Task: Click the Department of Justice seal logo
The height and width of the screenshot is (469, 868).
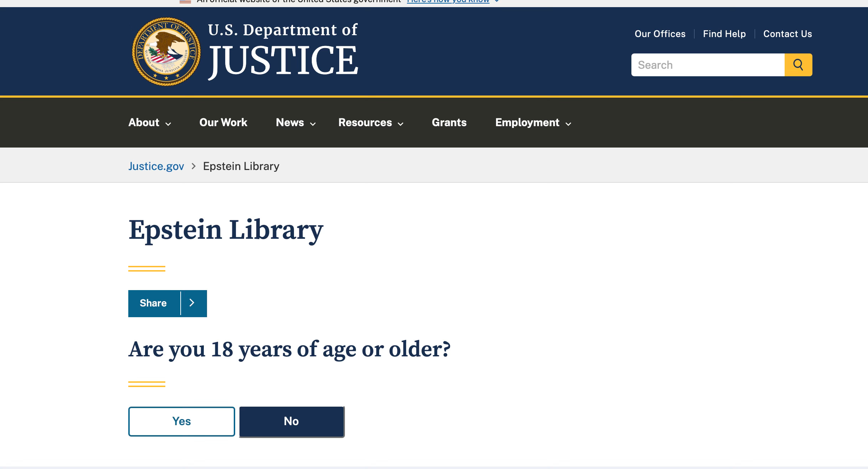Action: pos(166,52)
